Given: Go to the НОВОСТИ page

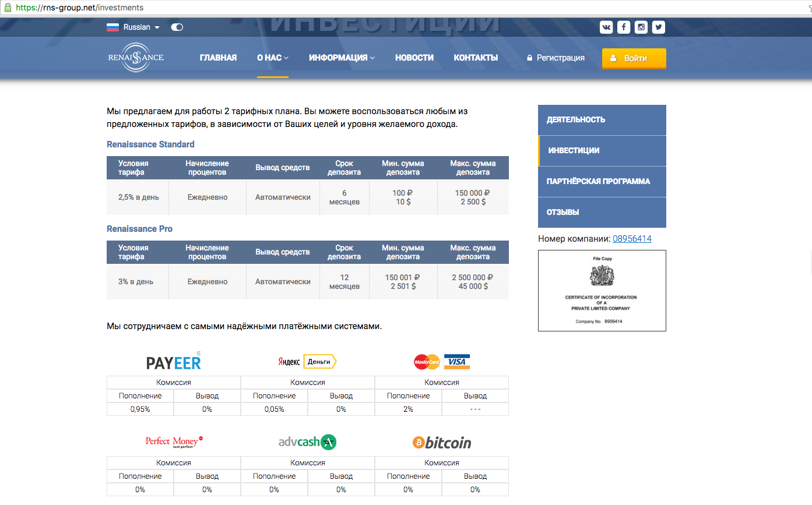Looking at the screenshot, I should point(414,58).
